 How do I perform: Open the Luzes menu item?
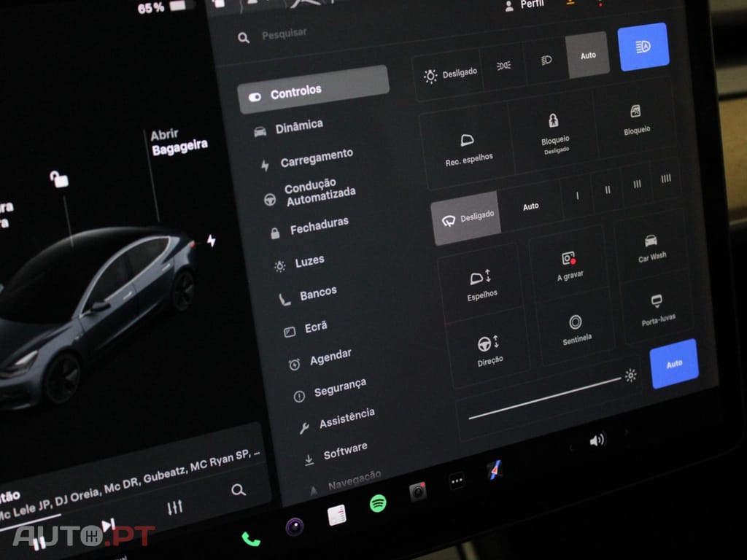click(x=300, y=262)
